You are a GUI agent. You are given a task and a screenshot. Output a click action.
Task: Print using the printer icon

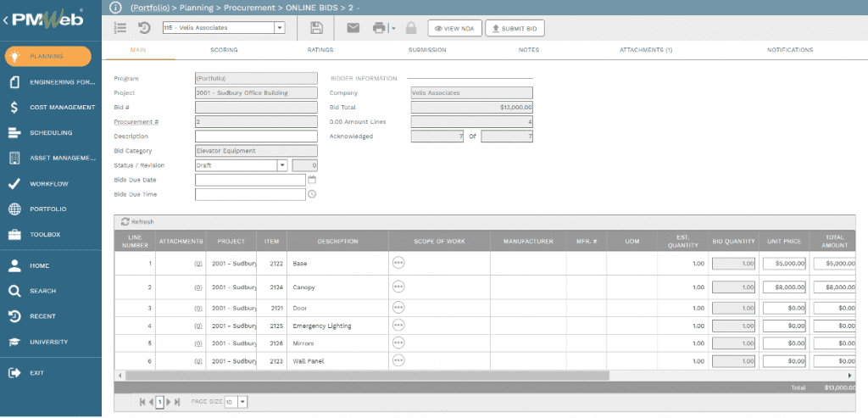pyautogui.click(x=379, y=28)
